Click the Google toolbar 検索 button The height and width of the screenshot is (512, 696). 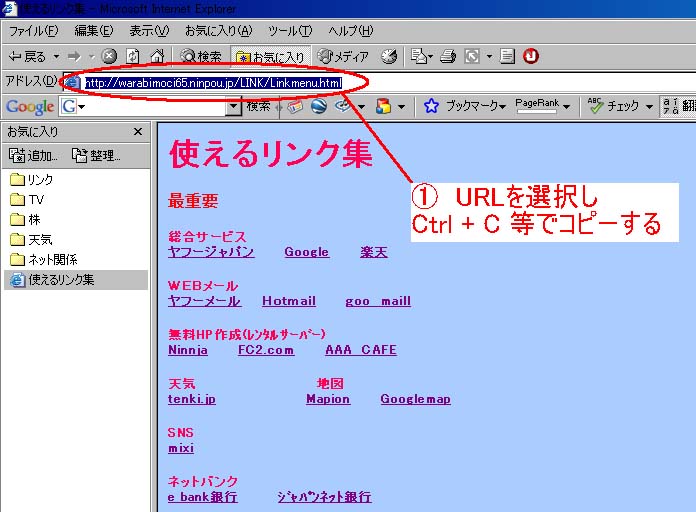click(x=258, y=106)
